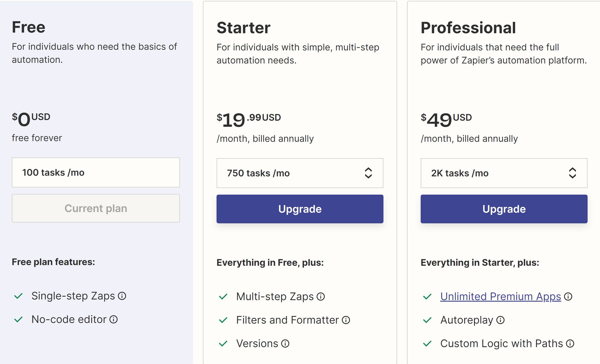Open info icon next to Autoreplay

click(500, 320)
